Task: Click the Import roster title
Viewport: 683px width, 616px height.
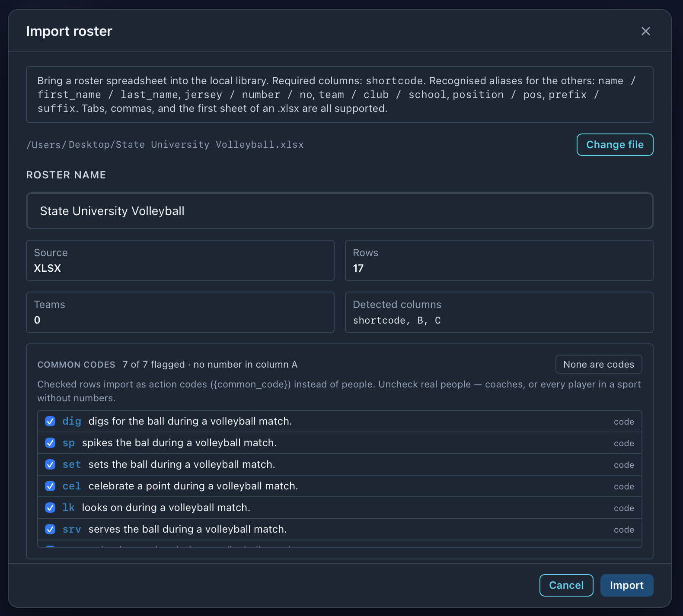Action: (x=69, y=31)
